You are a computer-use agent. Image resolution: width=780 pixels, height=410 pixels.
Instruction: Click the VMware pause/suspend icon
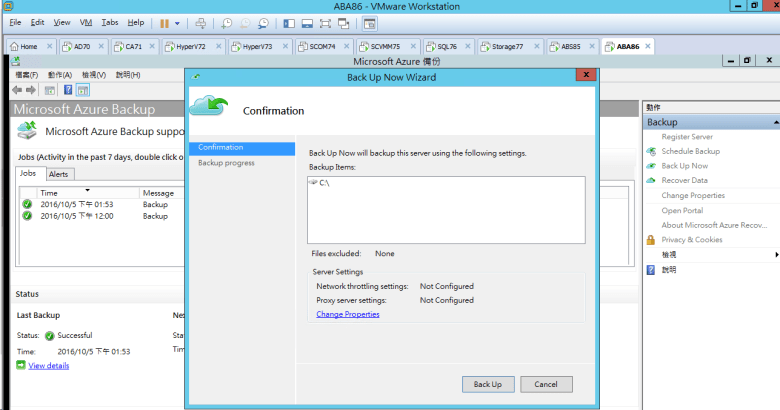click(x=164, y=22)
